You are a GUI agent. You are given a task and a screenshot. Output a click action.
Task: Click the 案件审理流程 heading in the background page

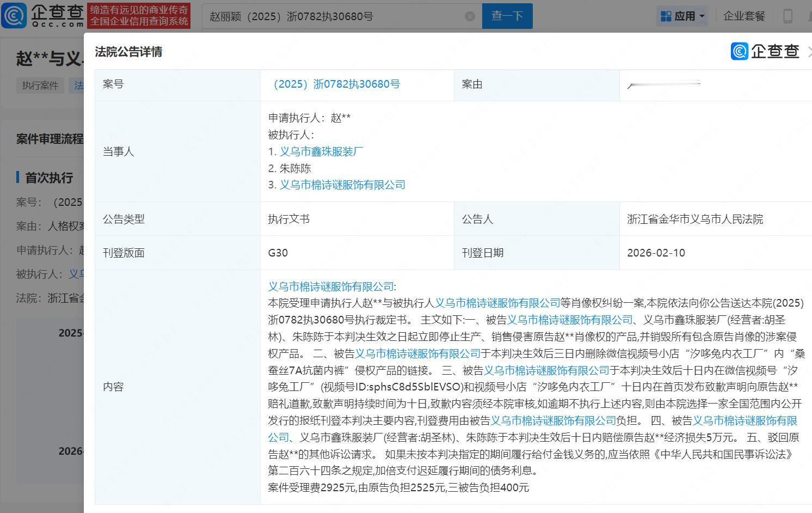pos(50,139)
